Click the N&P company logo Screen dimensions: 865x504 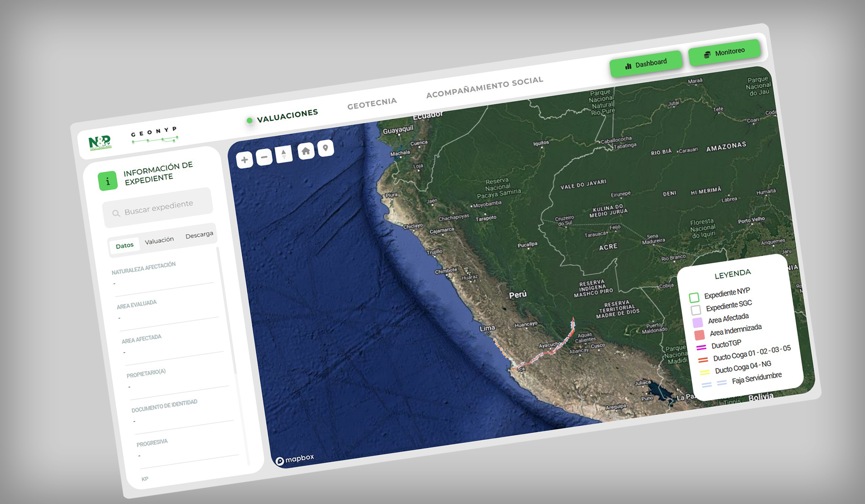pos(100,142)
